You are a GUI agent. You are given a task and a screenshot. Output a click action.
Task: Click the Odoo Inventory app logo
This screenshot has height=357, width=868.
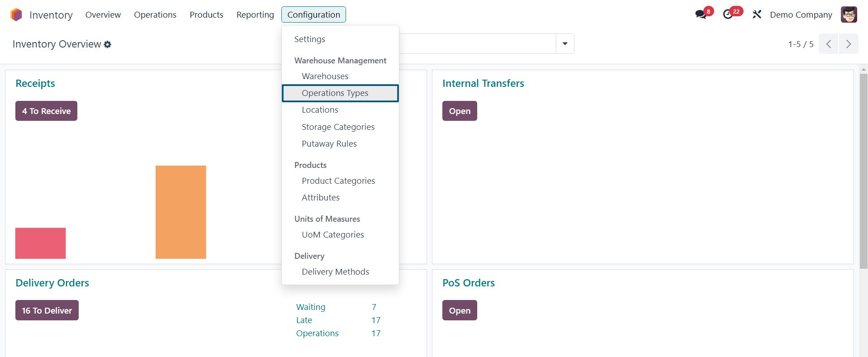tap(16, 14)
